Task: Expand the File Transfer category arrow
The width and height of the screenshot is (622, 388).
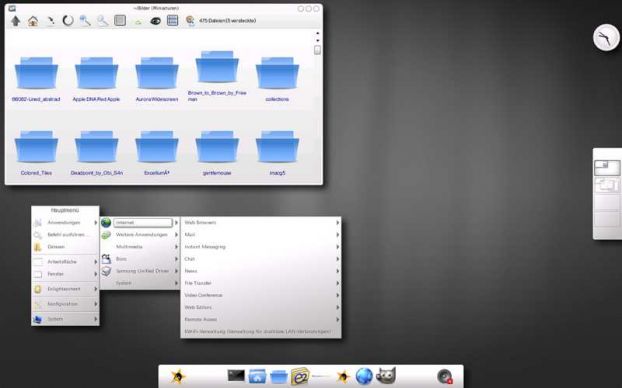Action: pyautogui.click(x=338, y=283)
